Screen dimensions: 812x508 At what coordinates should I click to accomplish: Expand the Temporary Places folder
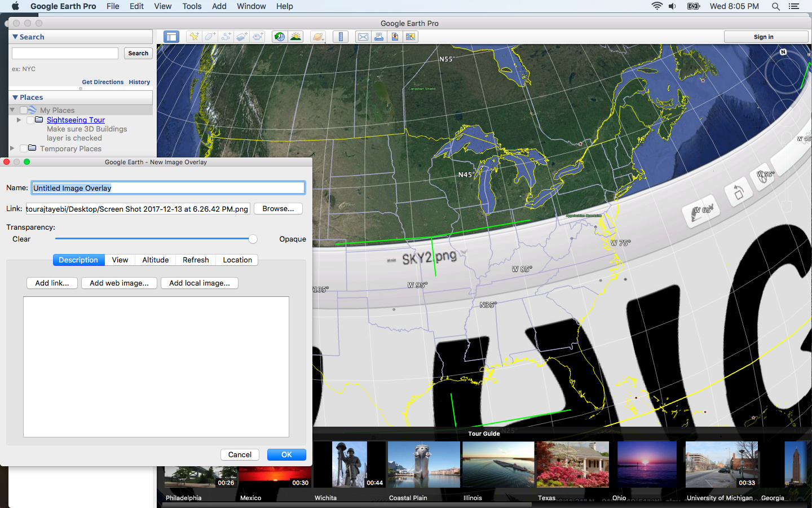[x=12, y=148]
